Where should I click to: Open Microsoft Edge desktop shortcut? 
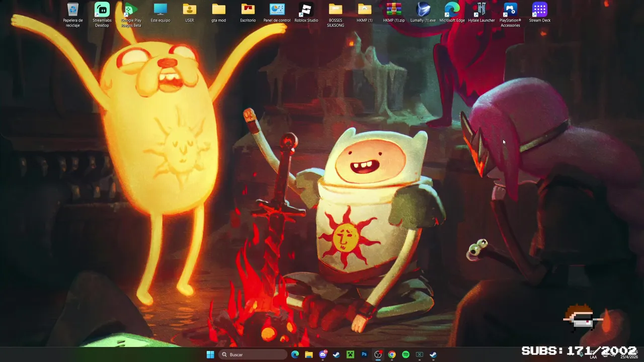[452, 13]
